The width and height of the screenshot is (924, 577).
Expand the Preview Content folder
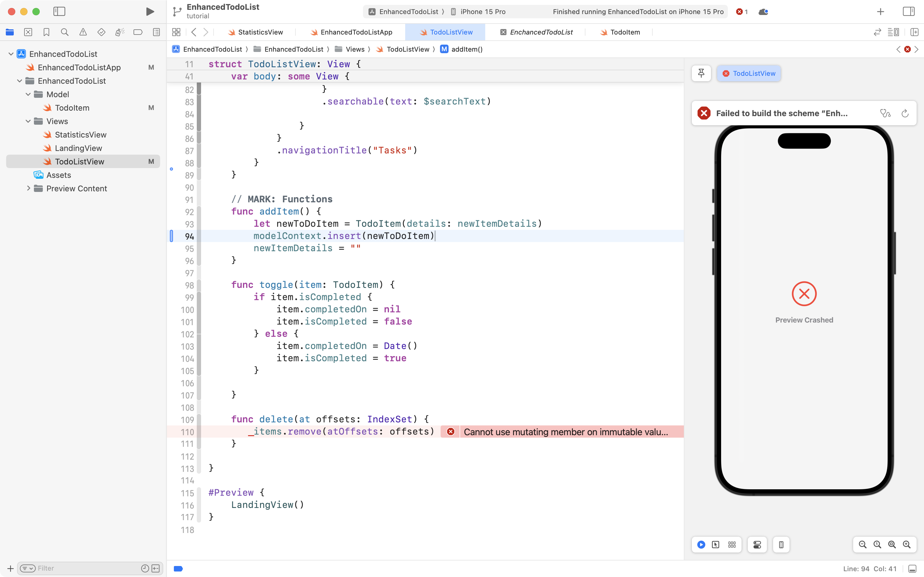point(28,188)
